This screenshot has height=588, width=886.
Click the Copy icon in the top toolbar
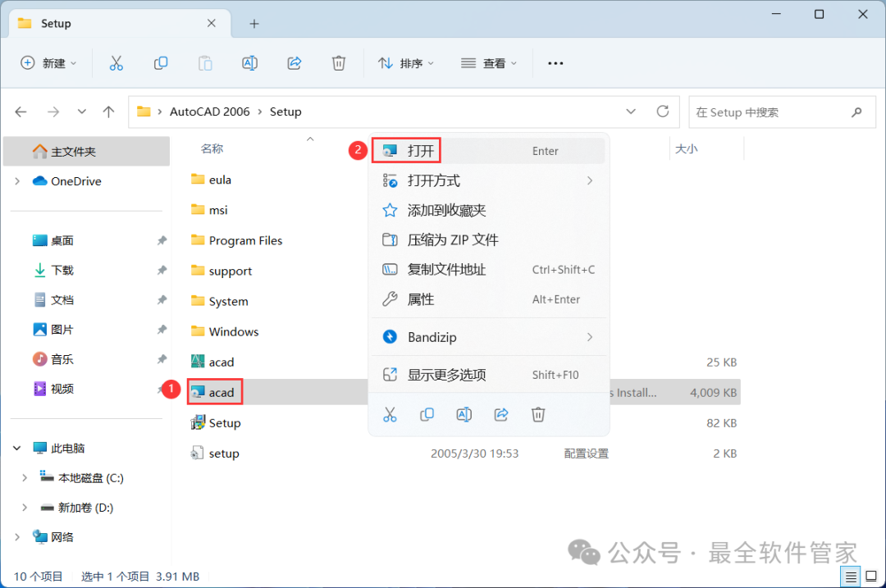(x=161, y=63)
